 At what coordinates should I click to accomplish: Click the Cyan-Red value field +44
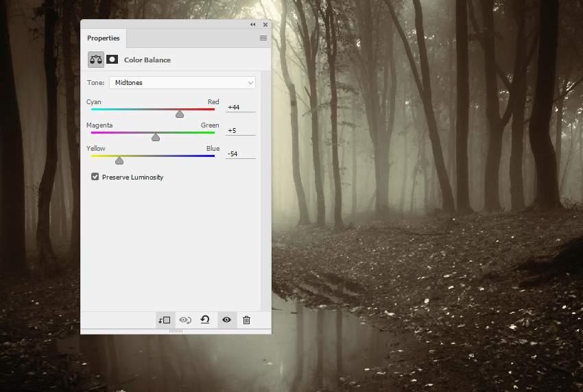(241, 108)
